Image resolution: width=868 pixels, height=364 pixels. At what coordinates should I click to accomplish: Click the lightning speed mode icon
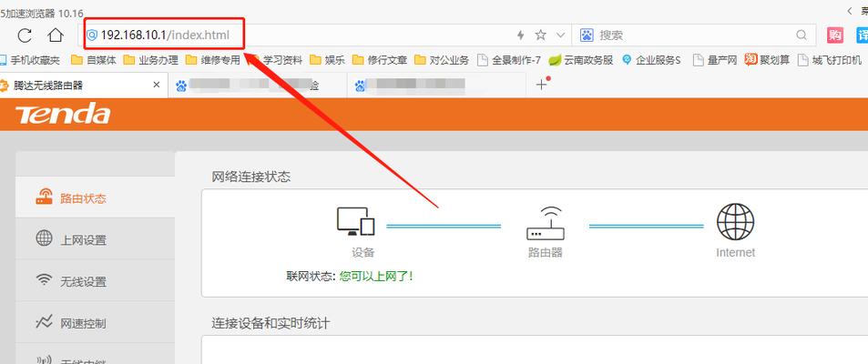(520, 35)
